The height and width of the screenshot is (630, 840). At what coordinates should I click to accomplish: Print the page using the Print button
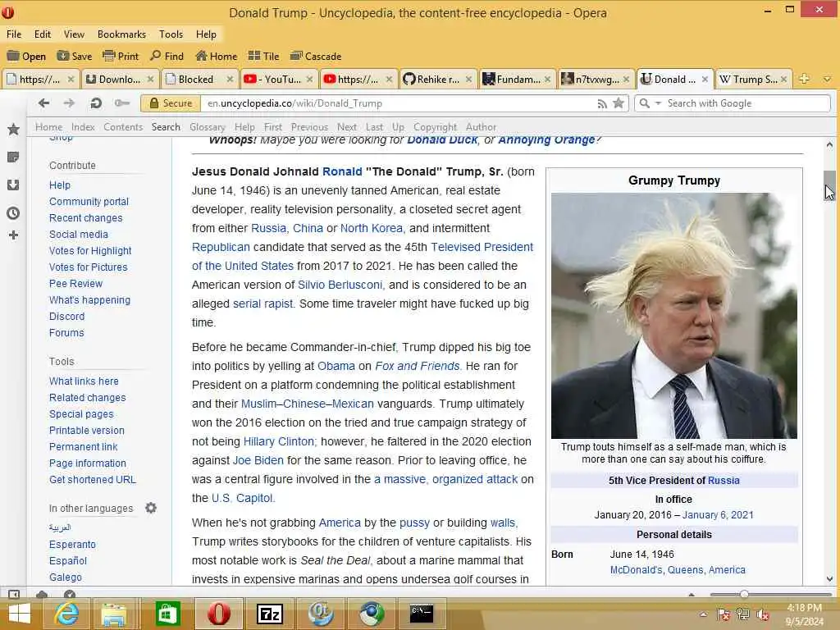pyautogui.click(x=121, y=57)
